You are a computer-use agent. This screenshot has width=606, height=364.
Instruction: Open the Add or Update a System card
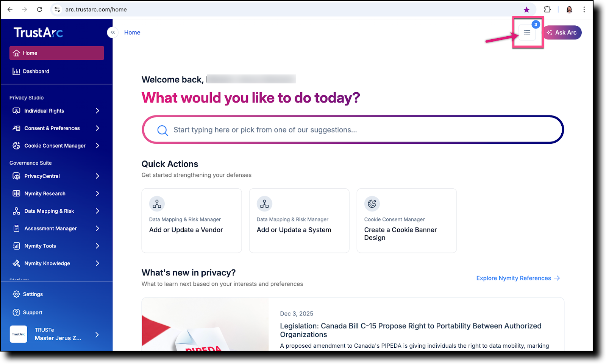[x=299, y=221]
